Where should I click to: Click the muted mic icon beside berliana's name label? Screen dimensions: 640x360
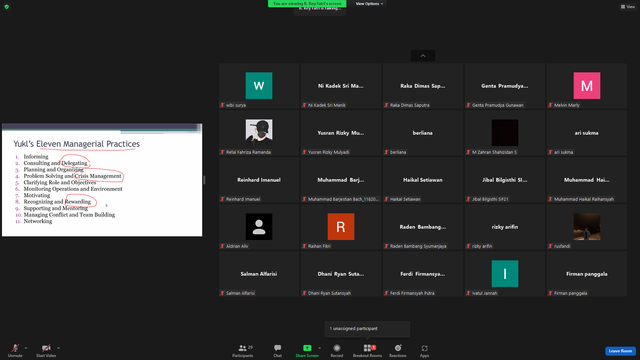tap(386, 152)
